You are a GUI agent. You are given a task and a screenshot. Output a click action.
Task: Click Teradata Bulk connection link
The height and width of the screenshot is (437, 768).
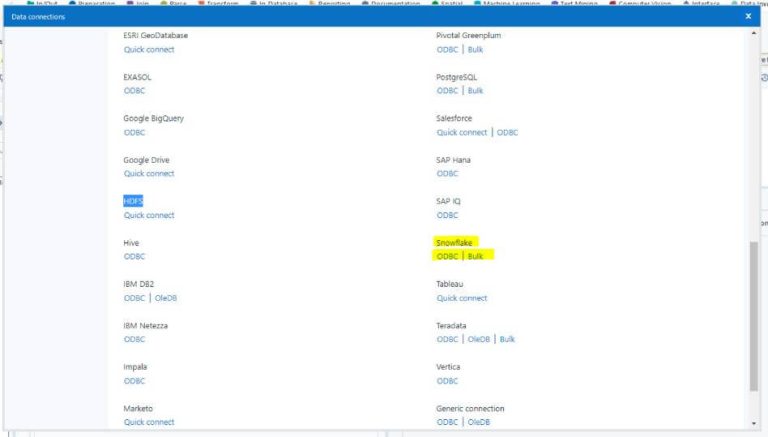coord(507,339)
